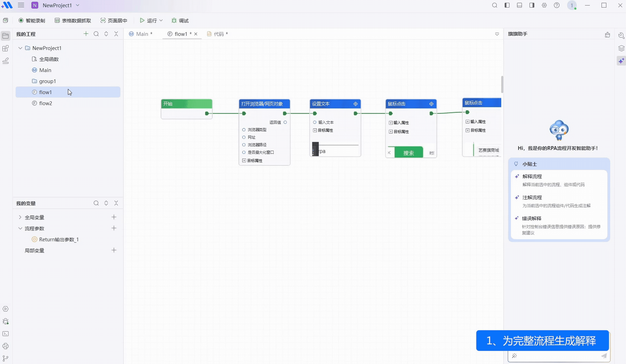Click the 智能录制 record icon
Viewport: 626px width, 364px height.
(21, 21)
